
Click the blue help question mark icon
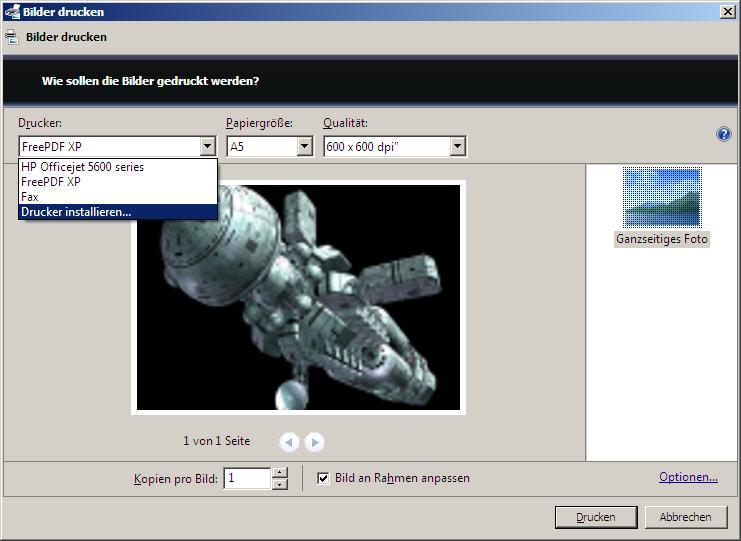coord(724,134)
